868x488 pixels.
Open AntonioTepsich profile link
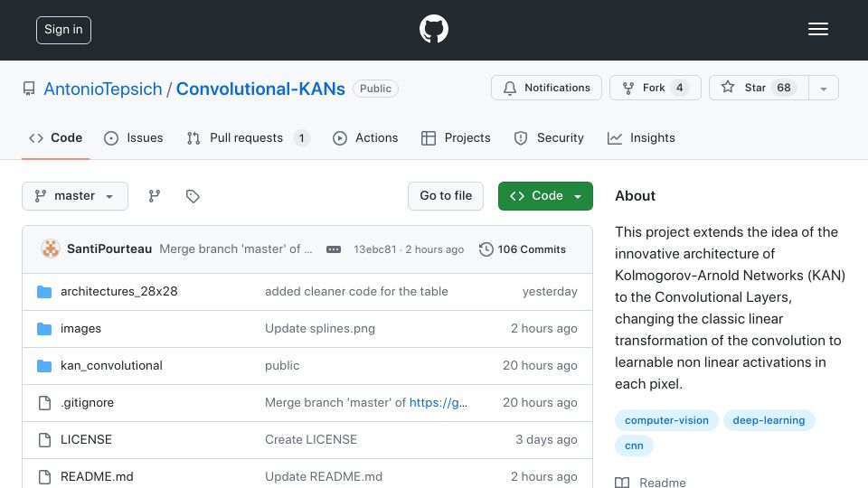pos(103,89)
